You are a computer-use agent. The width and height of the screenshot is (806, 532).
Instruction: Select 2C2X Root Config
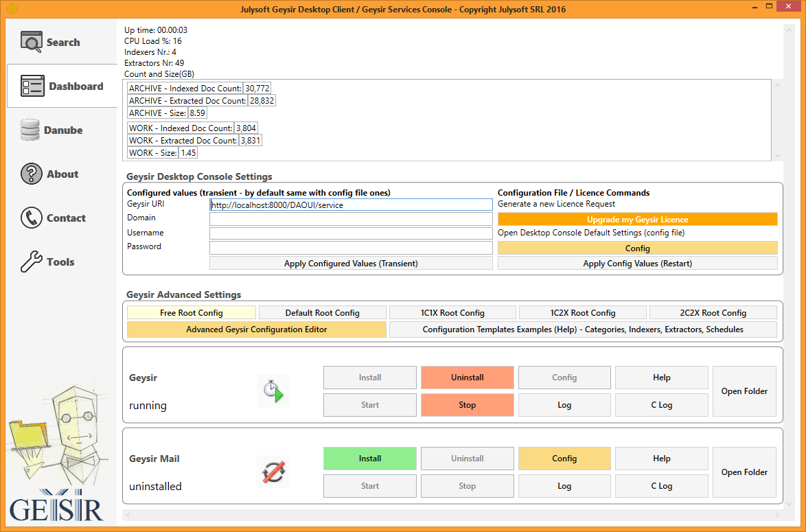713,312
